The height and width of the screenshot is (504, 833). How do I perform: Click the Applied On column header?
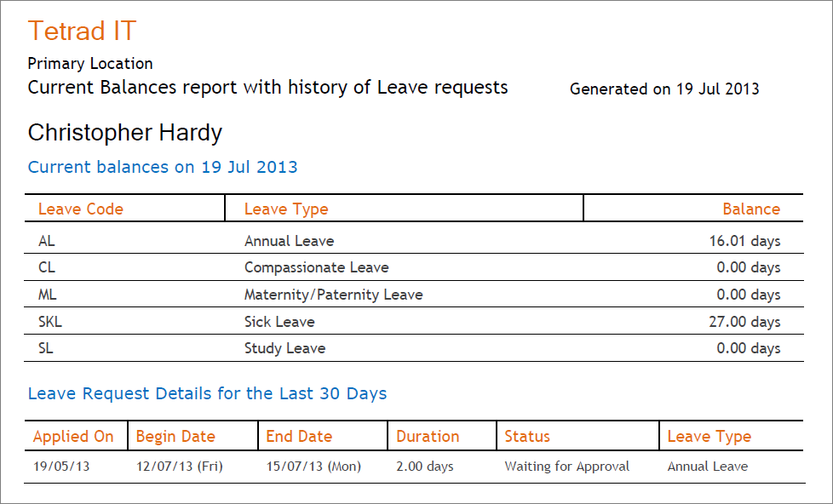coord(73,437)
